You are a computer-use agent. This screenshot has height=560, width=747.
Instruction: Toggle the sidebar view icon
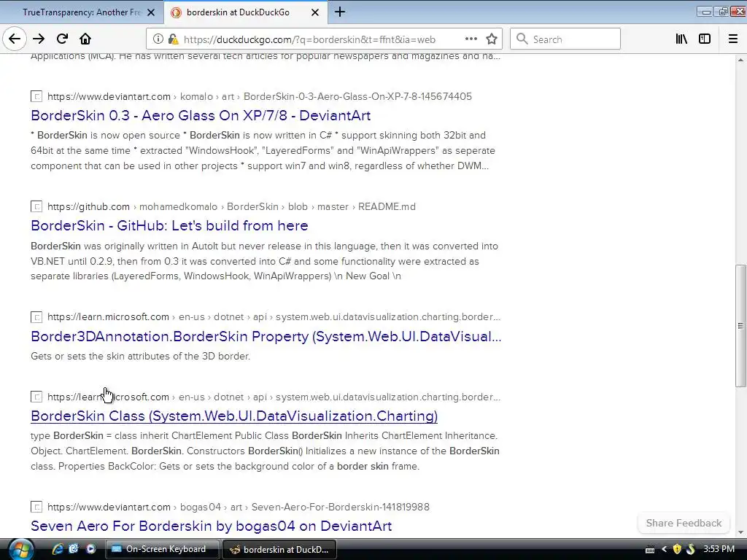(x=705, y=39)
